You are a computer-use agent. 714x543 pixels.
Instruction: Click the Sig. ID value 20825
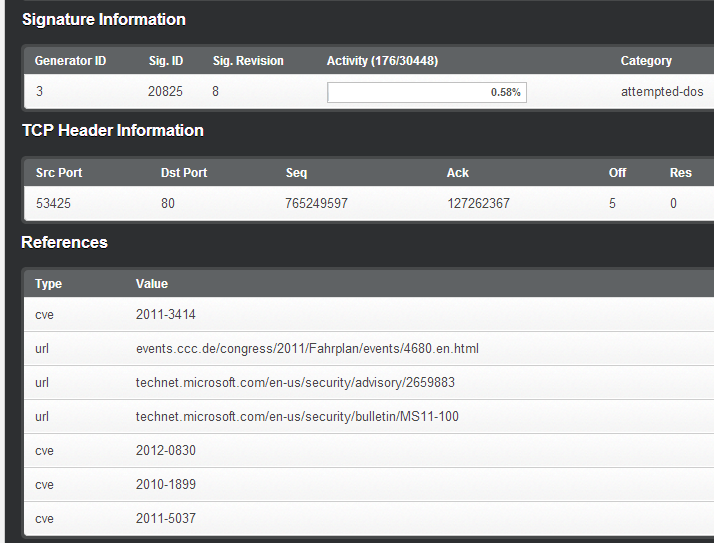(165, 92)
